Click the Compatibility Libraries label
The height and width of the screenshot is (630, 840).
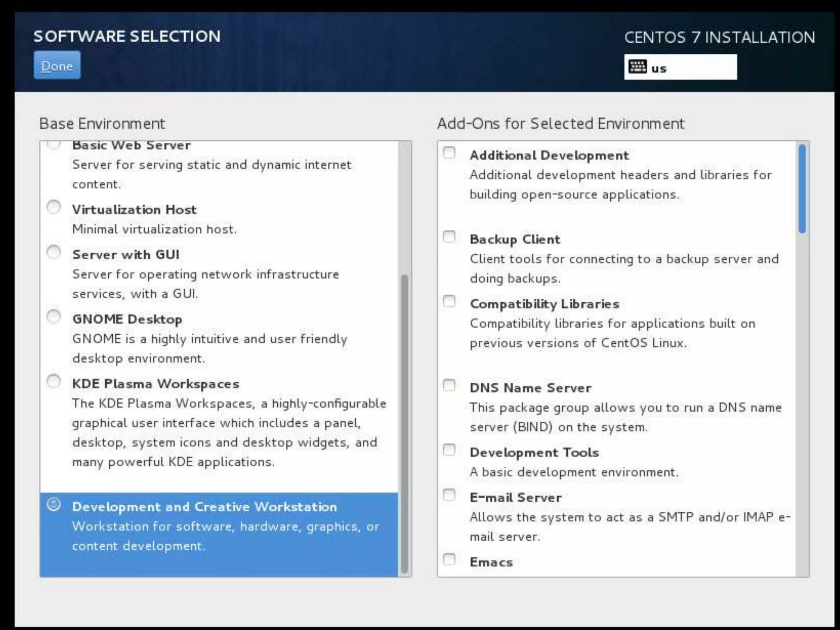[544, 304]
